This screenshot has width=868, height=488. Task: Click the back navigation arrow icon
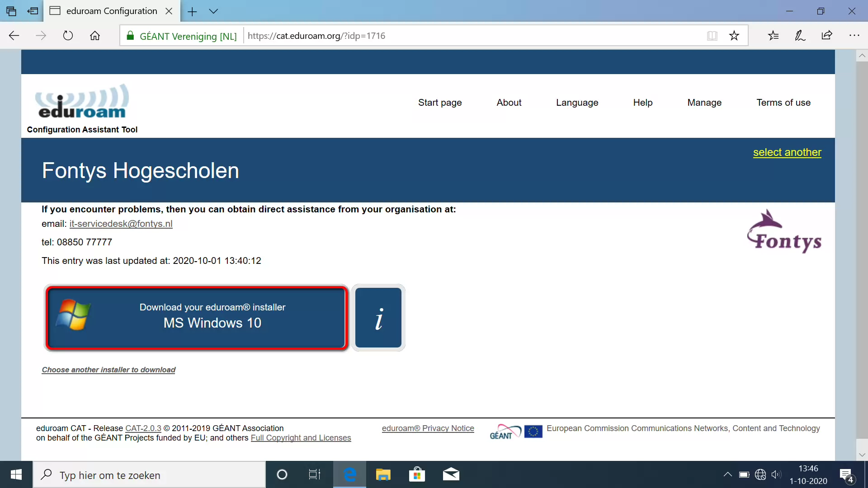(13, 36)
